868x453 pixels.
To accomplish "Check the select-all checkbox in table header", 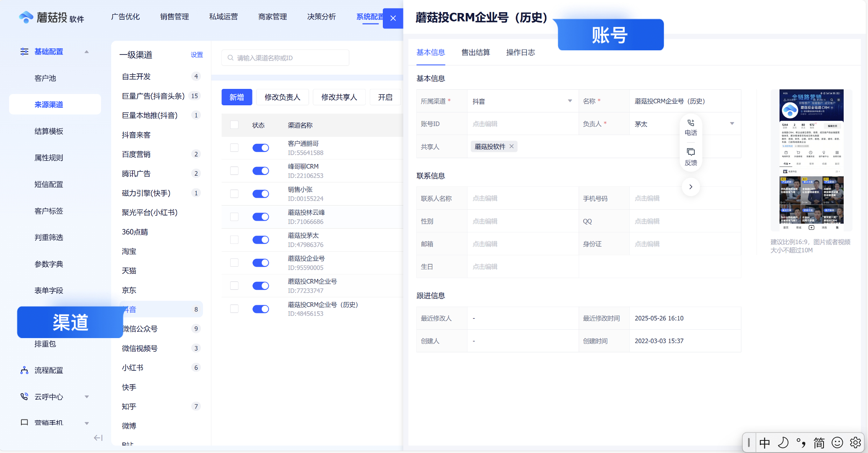I will (x=234, y=125).
